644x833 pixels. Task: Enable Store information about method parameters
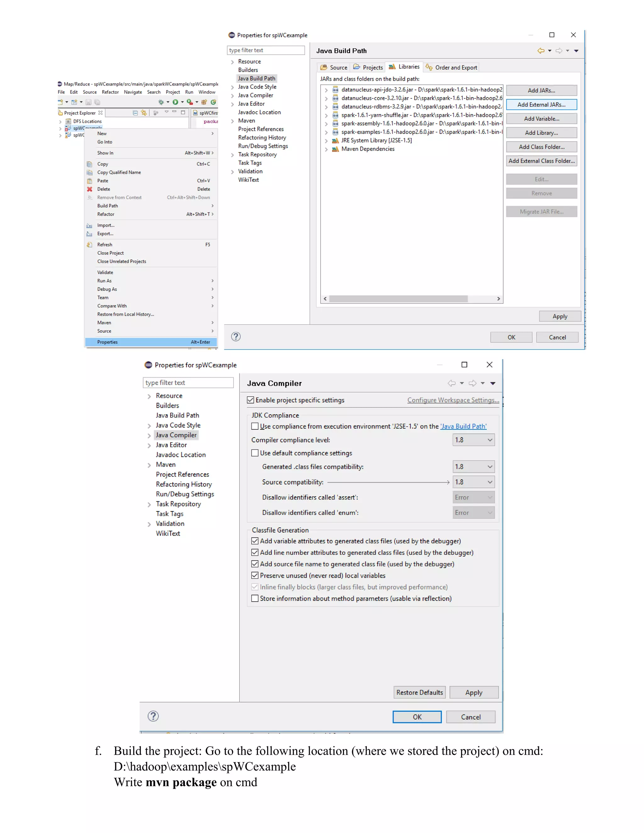click(255, 599)
